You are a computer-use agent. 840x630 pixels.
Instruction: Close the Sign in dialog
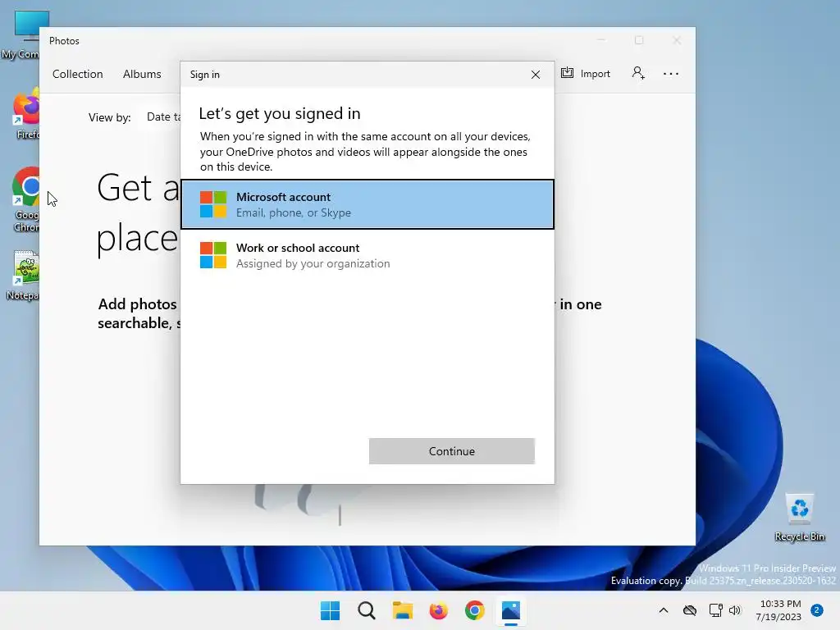click(535, 75)
